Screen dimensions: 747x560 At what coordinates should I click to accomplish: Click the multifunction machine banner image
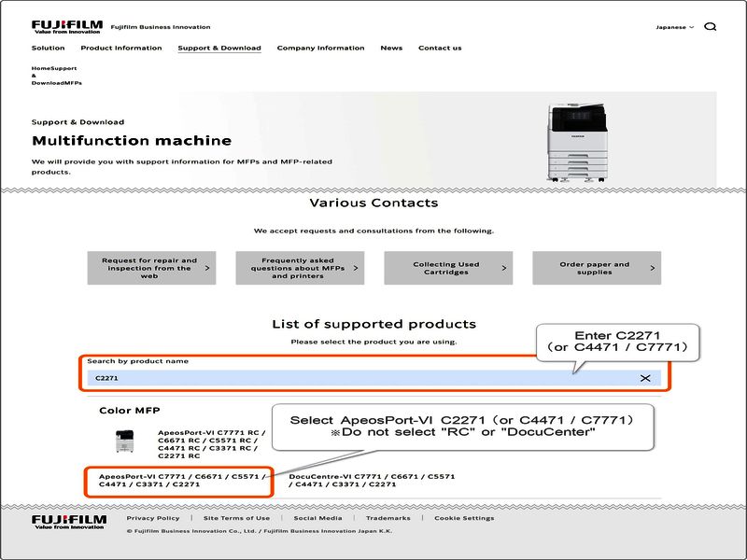(577, 142)
